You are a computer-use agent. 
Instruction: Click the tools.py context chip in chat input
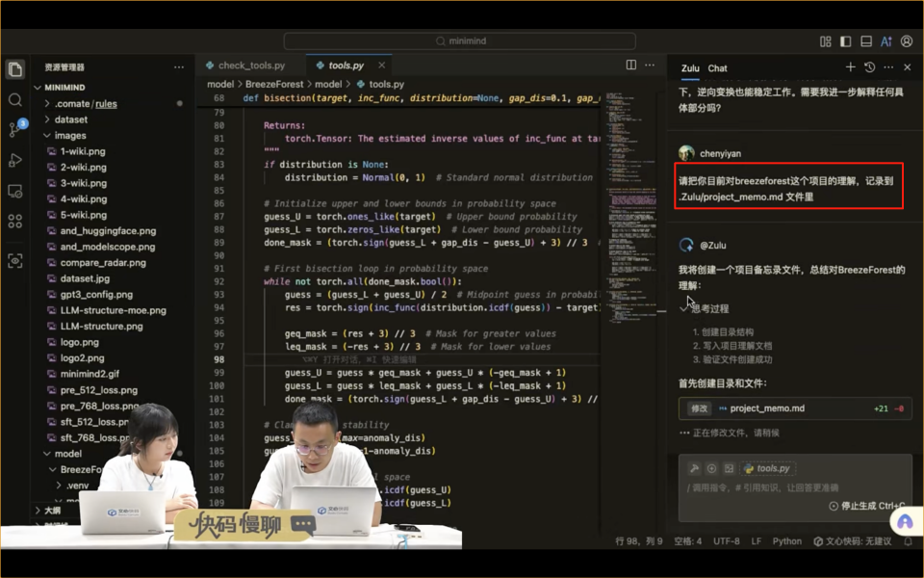click(x=767, y=468)
